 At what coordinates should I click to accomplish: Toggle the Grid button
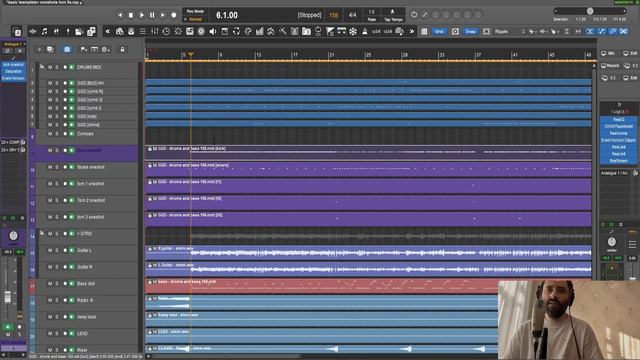tap(439, 31)
